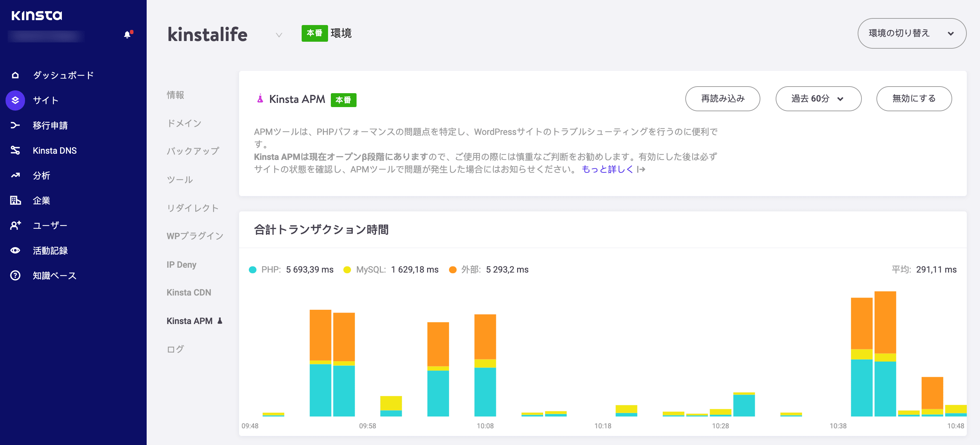Image resolution: width=980 pixels, height=445 pixels.
Task: Click the Kinsta DNS icon
Action: tap(15, 151)
